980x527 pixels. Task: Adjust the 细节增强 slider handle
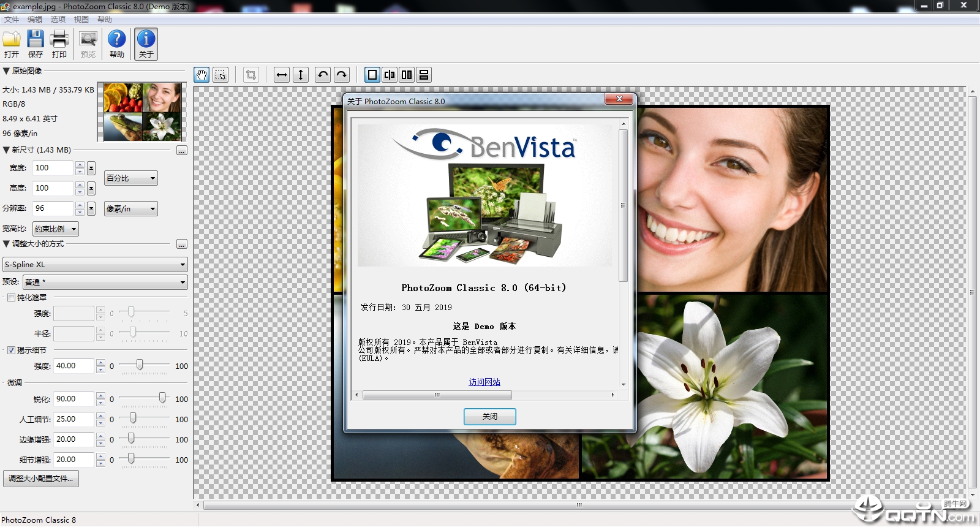pyautogui.click(x=130, y=459)
